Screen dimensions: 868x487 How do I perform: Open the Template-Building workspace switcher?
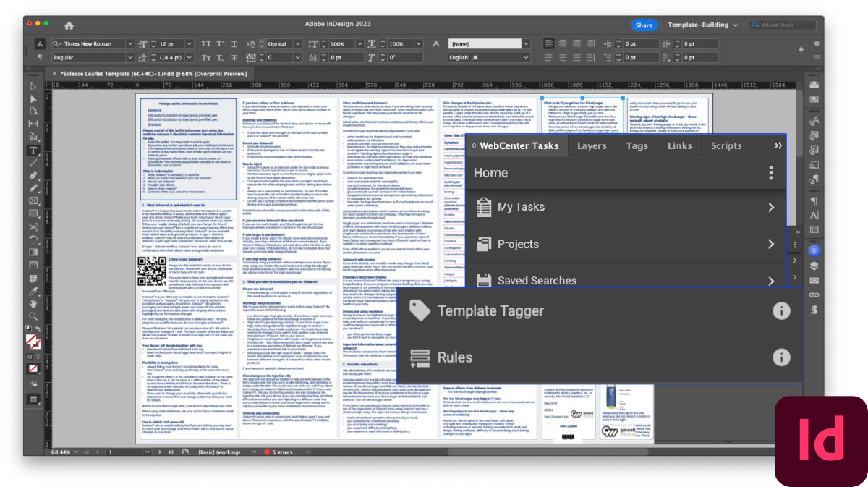point(702,25)
